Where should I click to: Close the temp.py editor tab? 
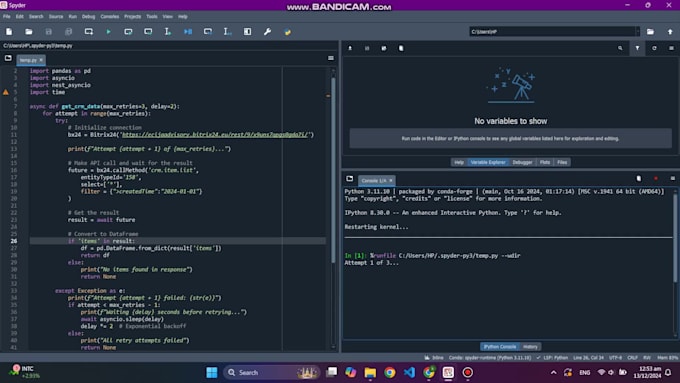(41, 60)
